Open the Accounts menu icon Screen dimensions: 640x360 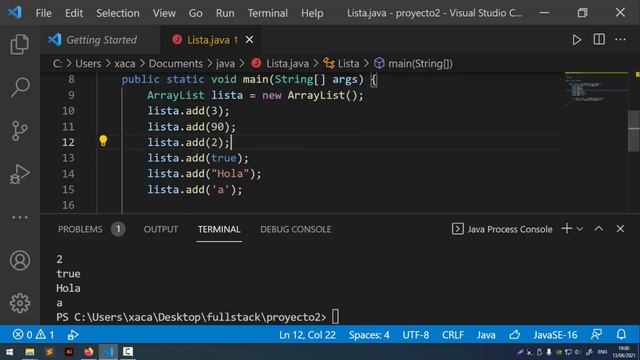20,260
